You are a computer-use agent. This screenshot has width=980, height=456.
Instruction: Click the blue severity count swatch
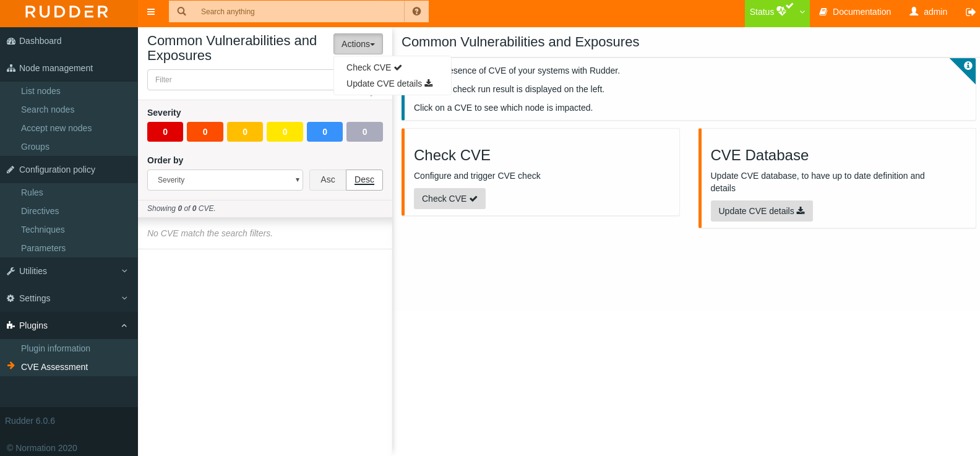pyautogui.click(x=325, y=132)
